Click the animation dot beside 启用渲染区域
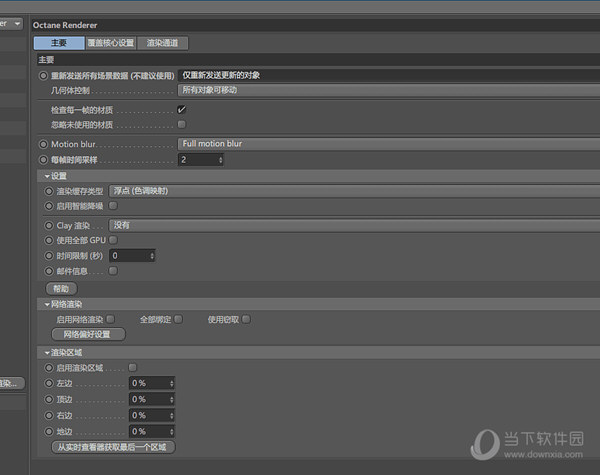The height and width of the screenshot is (475, 600). [x=49, y=368]
